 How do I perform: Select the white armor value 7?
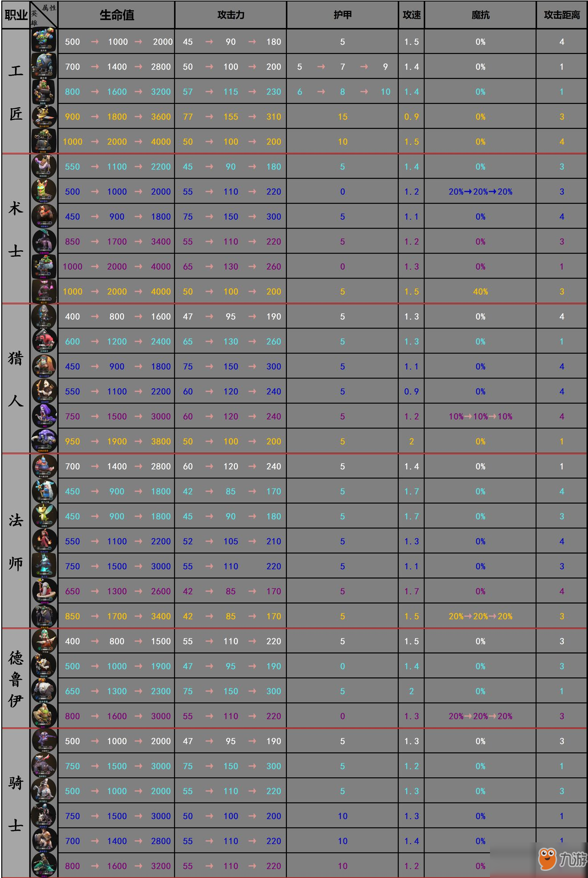[343, 66]
